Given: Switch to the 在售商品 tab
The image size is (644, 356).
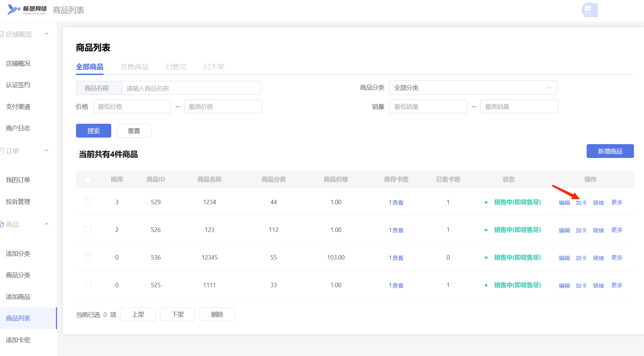Looking at the screenshot, I should [x=134, y=67].
